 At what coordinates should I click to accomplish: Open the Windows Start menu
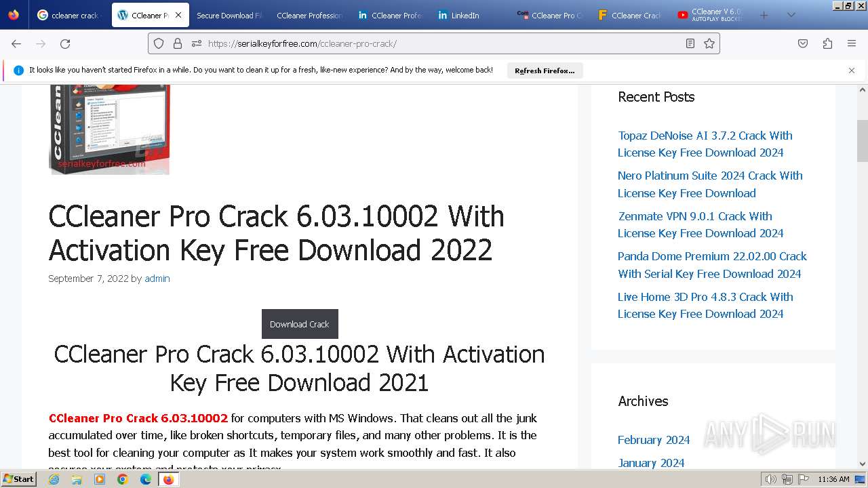[x=18, y=479]
